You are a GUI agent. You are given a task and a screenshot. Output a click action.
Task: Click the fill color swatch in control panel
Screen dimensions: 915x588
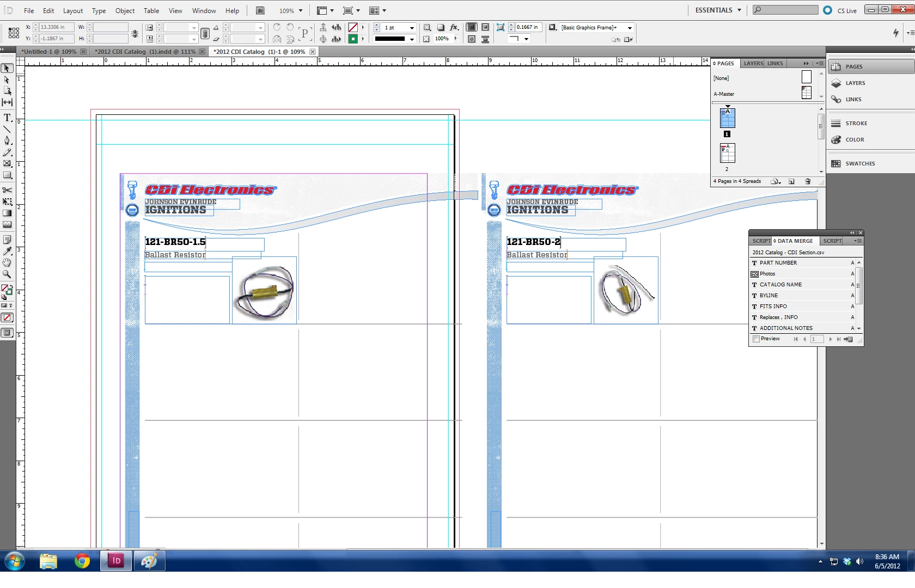[x=353, y=27]
